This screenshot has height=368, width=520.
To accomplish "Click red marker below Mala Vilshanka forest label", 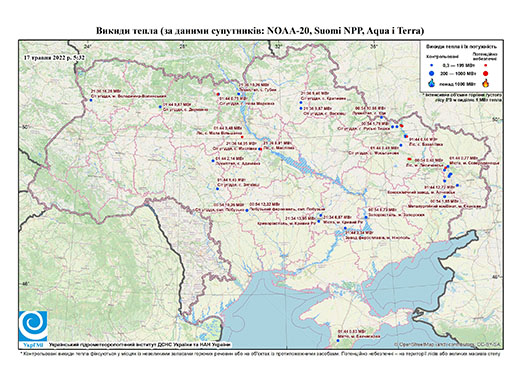I will coord(242,137).
